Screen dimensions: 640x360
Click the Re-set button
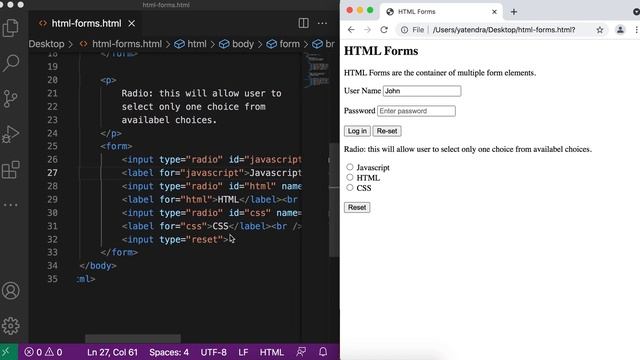click(x=387, y=131)
